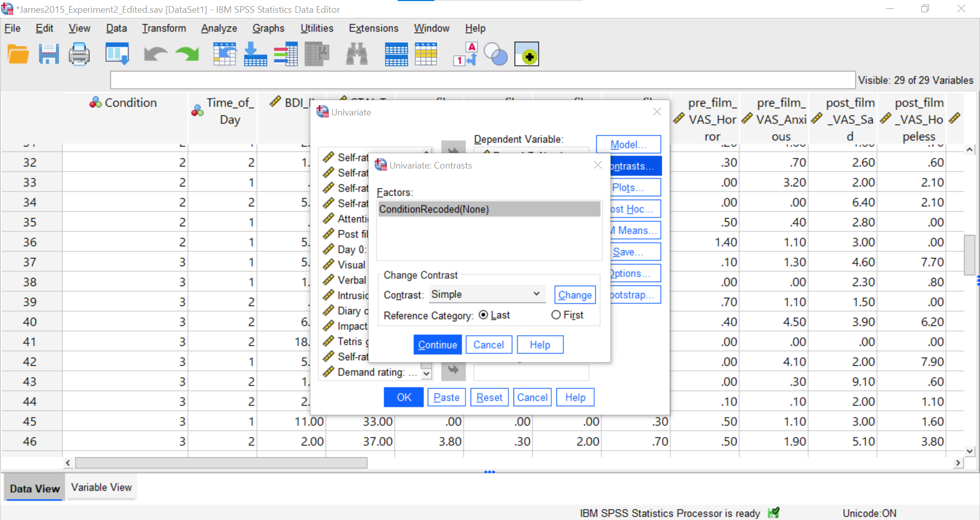This screenshot has height=520, width=980.
Task: Select First reference category
Action: [567, 315]
